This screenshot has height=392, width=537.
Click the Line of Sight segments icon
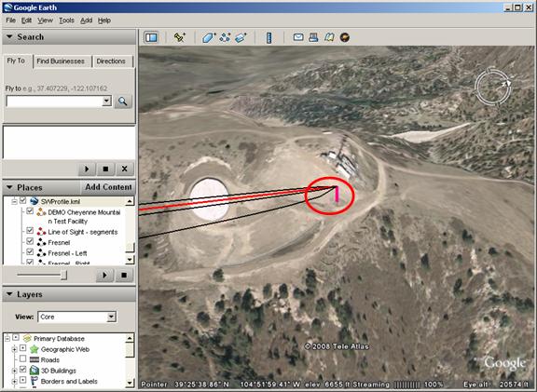[41, 232]
